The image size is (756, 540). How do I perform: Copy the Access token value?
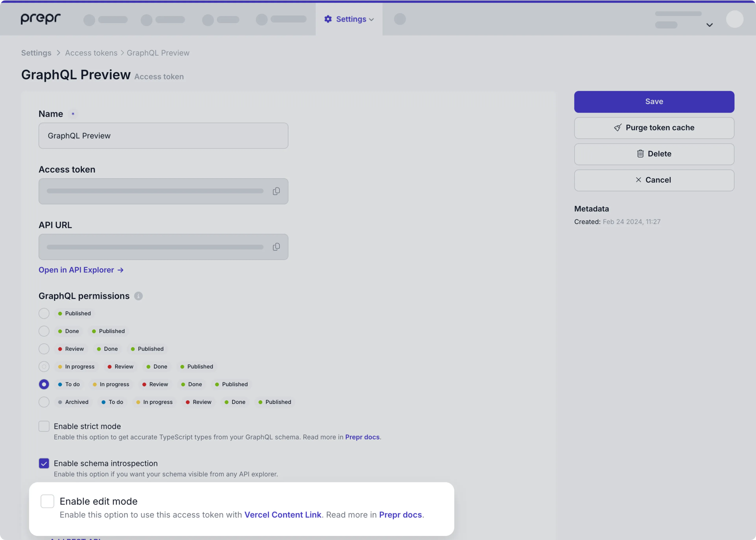(x=276, y=191)
